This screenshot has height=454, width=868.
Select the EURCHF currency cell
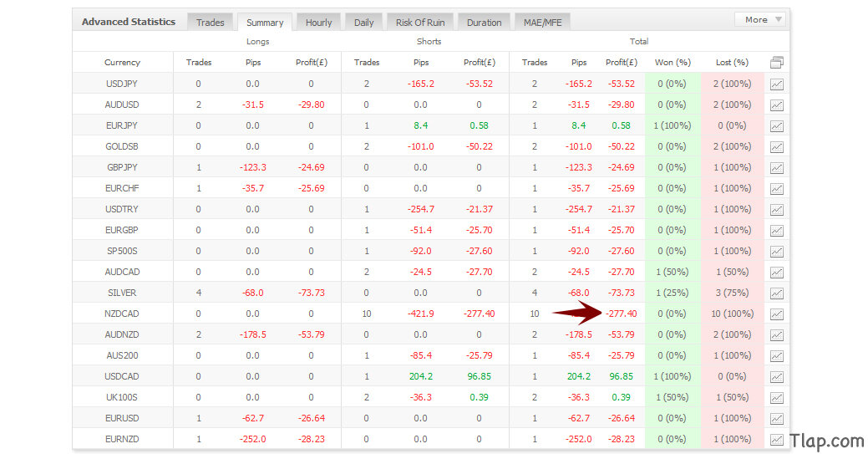coord(122,188)
